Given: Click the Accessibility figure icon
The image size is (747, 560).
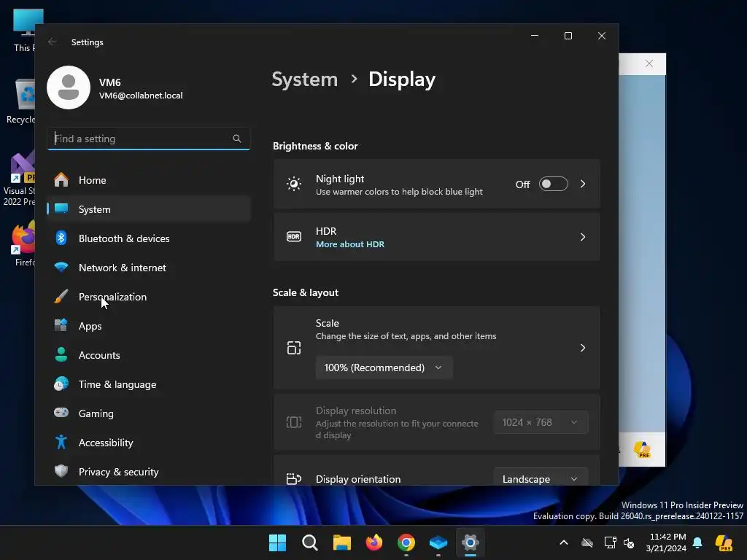Looking at the screenshot, I should [61, 443].
